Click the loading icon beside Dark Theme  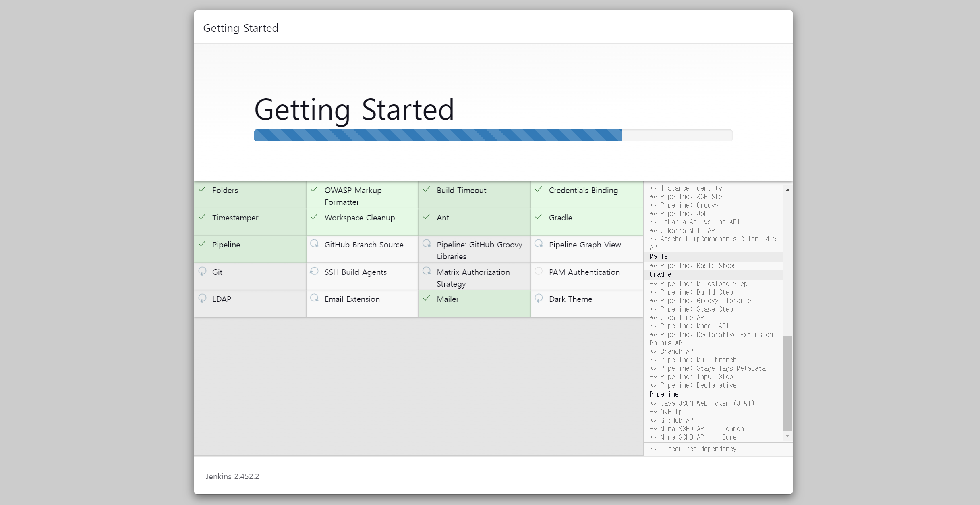point(539,298)
